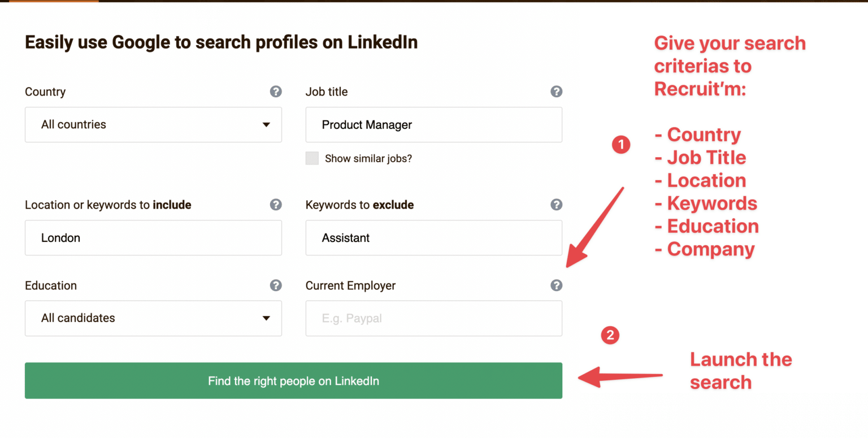Click the arrow inside the Education selector
This screenshot has height=438, width=868.
266,318
